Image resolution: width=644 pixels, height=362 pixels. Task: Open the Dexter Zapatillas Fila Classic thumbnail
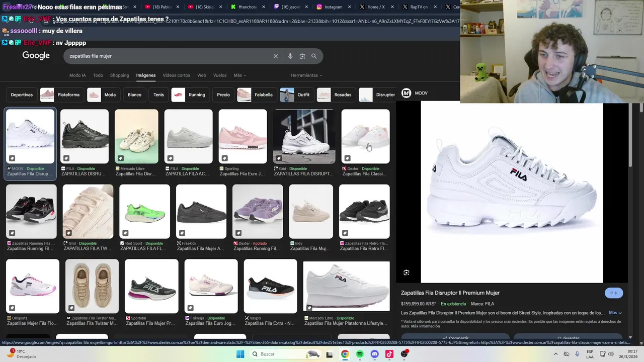coord(365,136)
